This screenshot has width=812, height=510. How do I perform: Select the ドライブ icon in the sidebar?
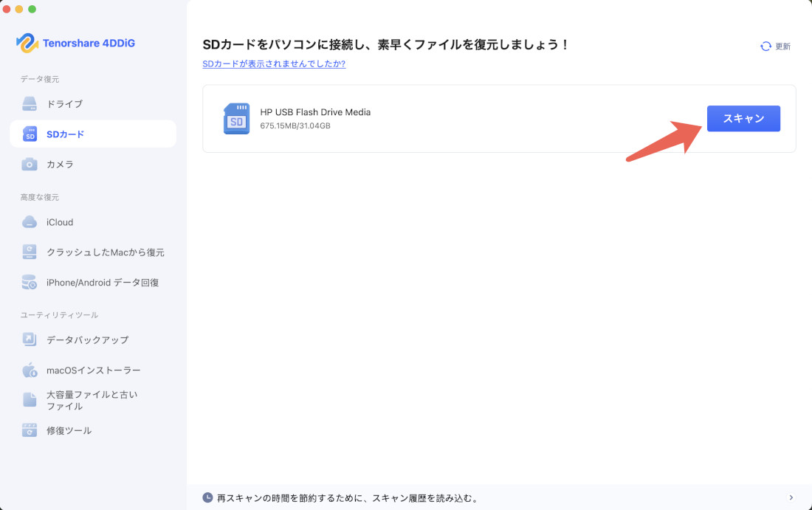tap(30, 103)
